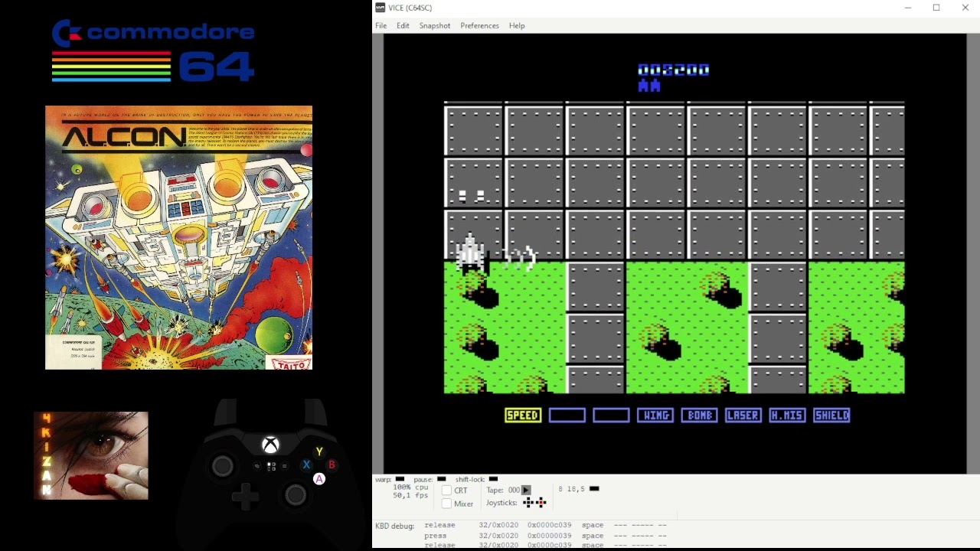The width and height of the screenshot is (980, 551).
Task: Click the second joystick indicator with red center
Action: (541, 503)
